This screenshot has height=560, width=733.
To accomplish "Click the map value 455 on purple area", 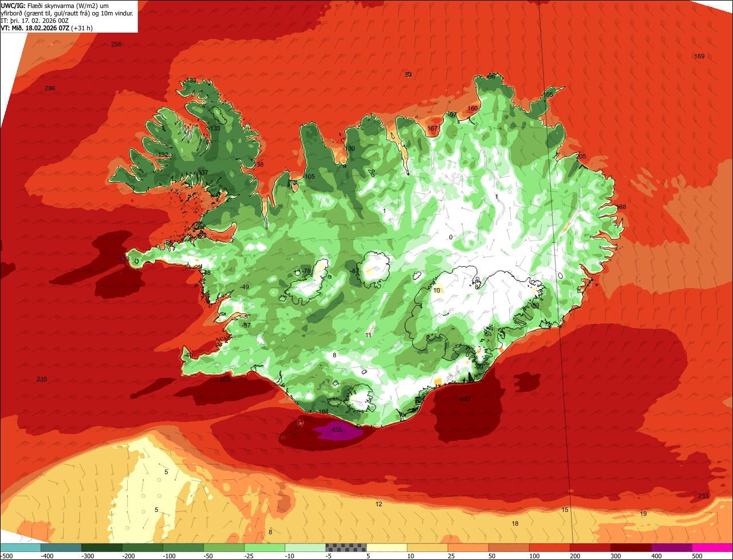I will tap(337, 429).
